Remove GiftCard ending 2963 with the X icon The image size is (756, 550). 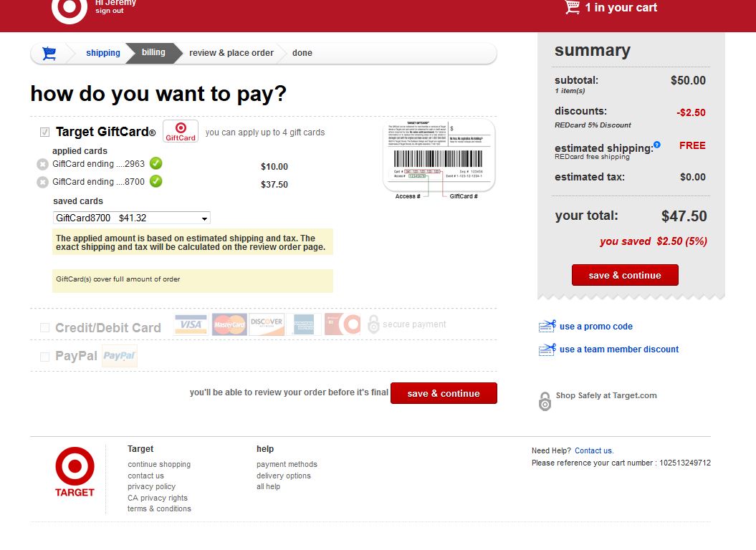click(42, 165)
